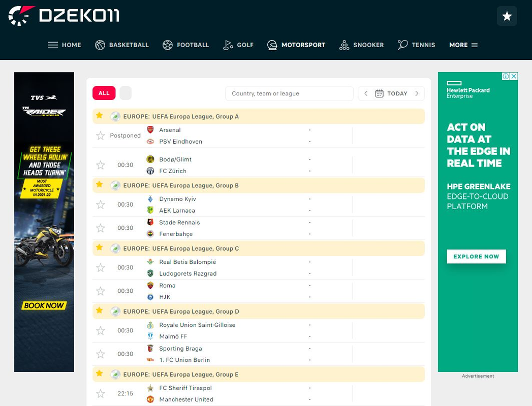Select the ALL filter button
The width and height of the screenshot is (532, 406).
[x=104, y=93]
